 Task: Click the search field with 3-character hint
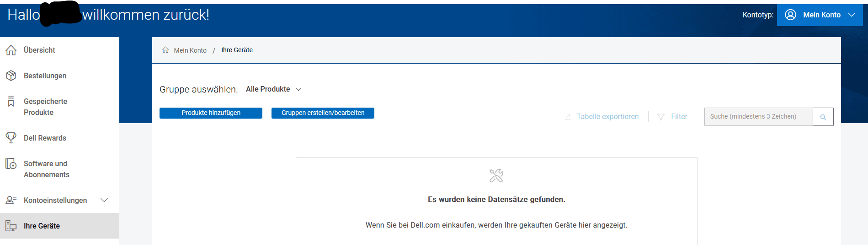[759, 117]
